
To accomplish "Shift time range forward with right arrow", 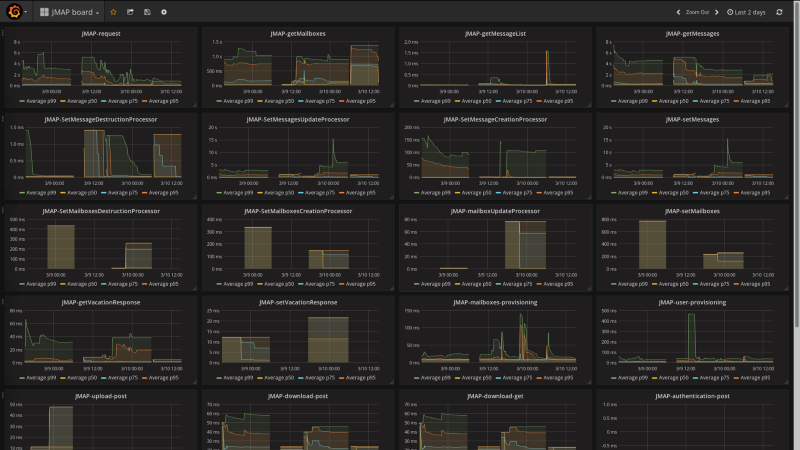I will point(719,12).
